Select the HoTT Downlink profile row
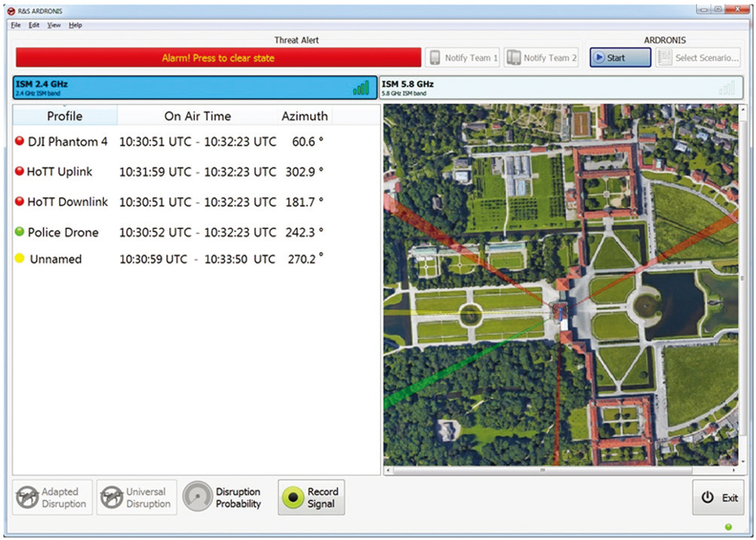Viewport: 756px width, 540px height. coord(169,202)
